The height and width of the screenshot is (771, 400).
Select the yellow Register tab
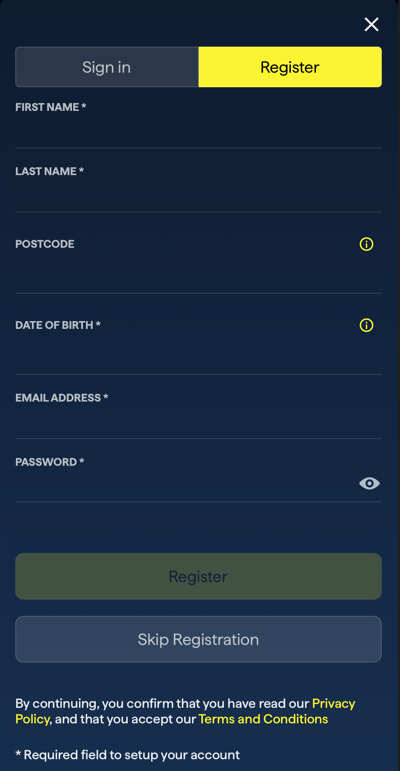pos(290,67)
